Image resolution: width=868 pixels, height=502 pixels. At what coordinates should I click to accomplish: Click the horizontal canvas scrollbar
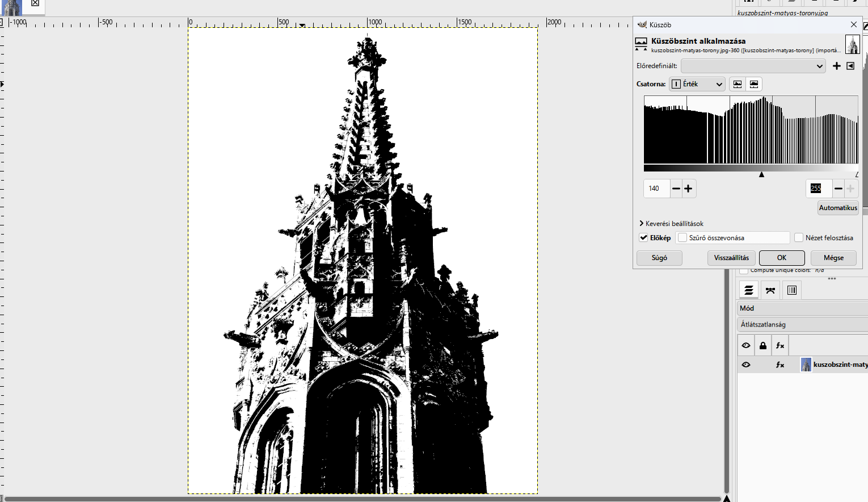[x=363, y=499]
